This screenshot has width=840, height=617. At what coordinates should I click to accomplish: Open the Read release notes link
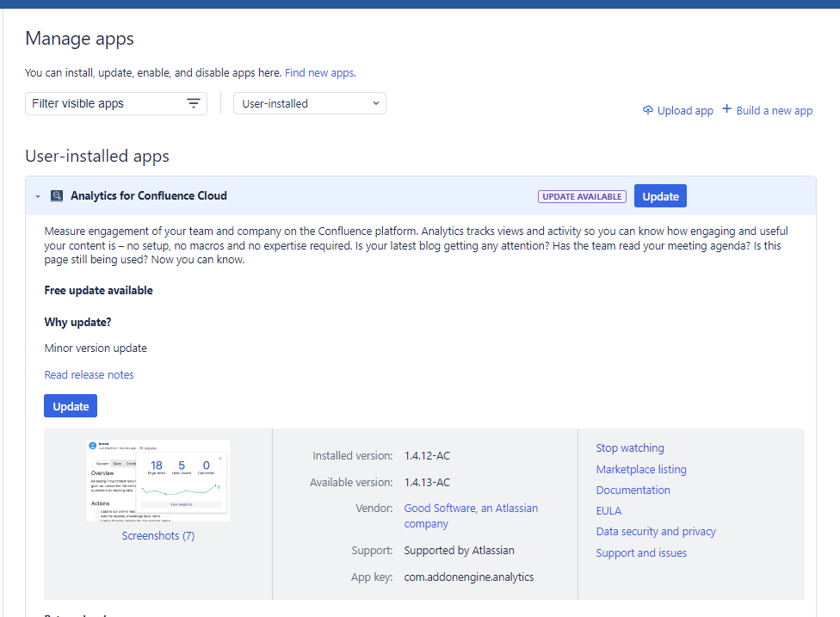coord(89,374)
